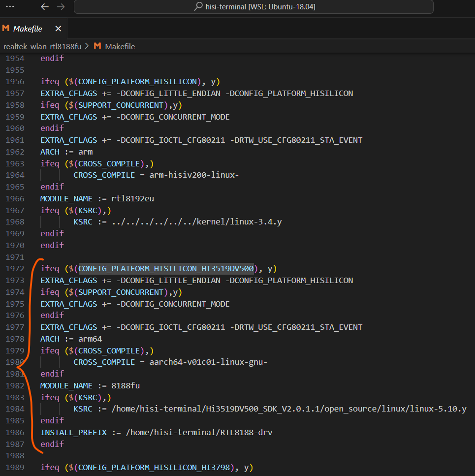
Task: Click the hisi-terminal command center search box
Action: point(253,7)
